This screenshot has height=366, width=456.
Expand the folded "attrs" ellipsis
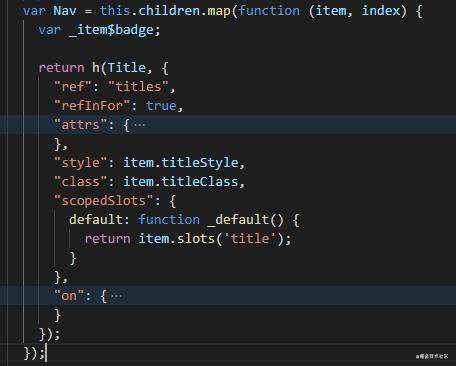(x=139, y=125)
